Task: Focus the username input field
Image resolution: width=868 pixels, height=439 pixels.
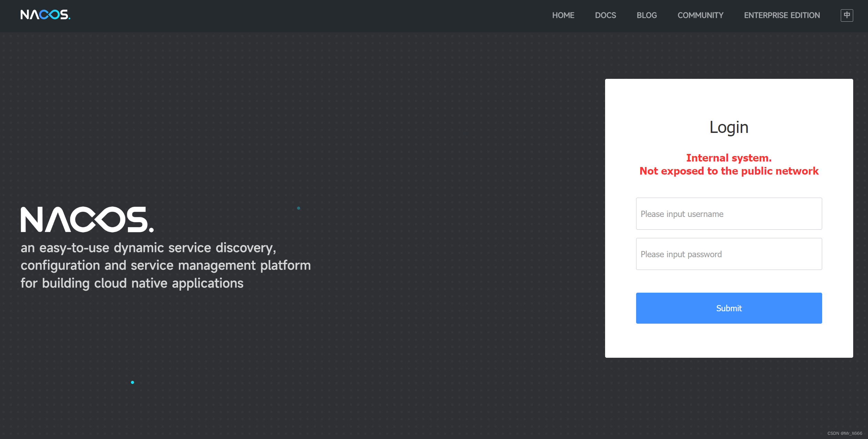Action: coord(728,213)
